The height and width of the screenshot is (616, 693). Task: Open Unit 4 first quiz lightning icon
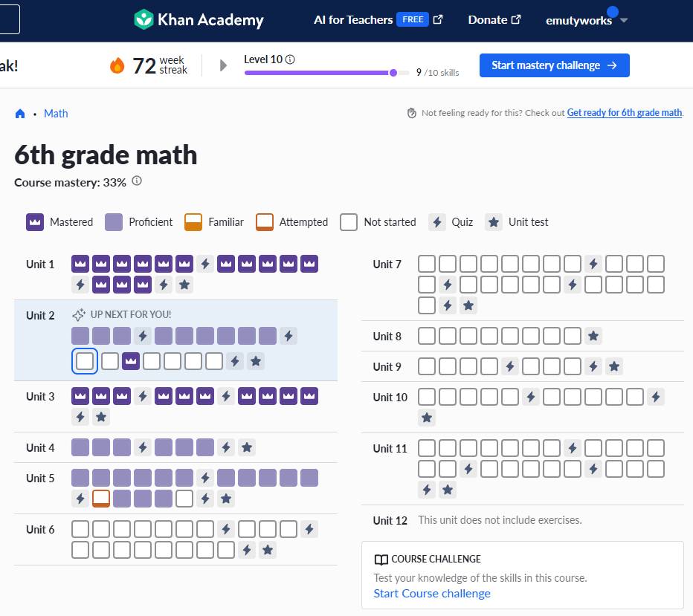tap(142, 447)
